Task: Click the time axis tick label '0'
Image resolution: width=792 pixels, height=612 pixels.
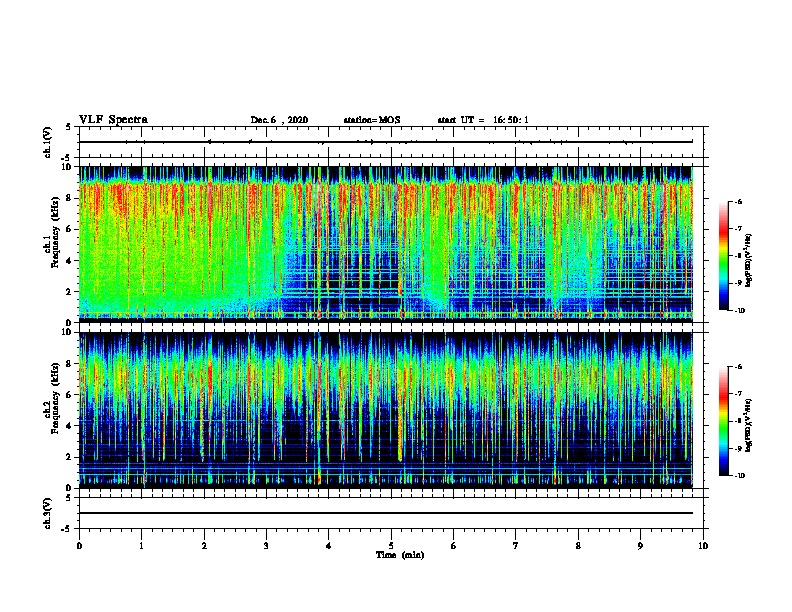Action: coord(79,545)
